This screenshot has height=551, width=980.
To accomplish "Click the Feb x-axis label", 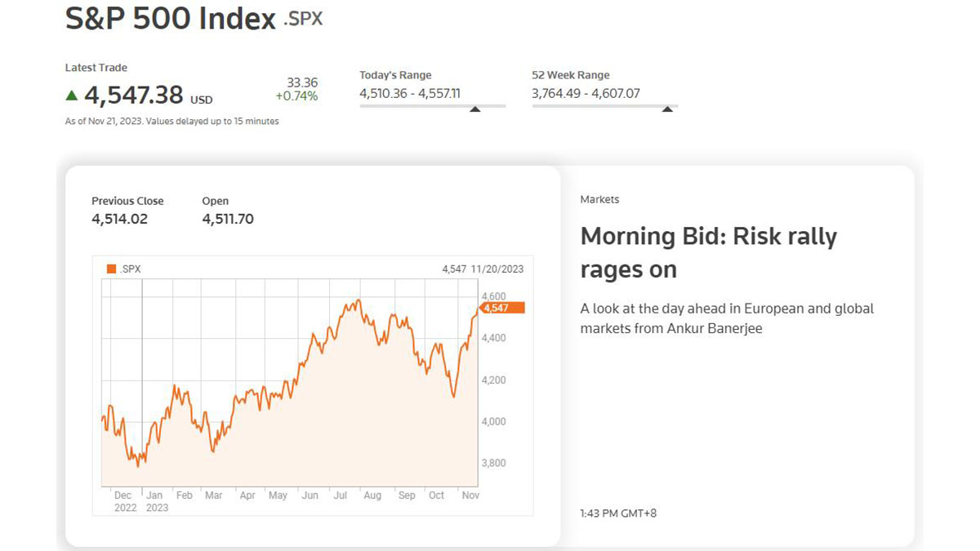I will [x=185, y=495].
